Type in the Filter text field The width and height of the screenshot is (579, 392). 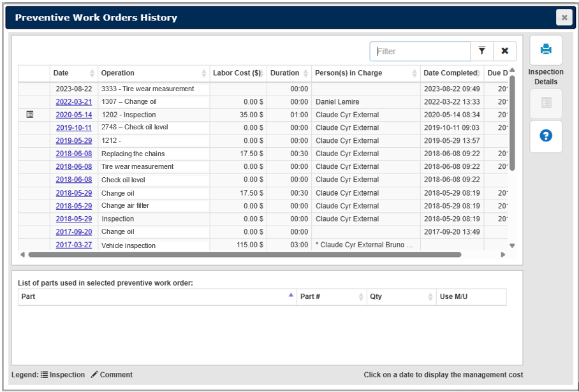point(420,51)
